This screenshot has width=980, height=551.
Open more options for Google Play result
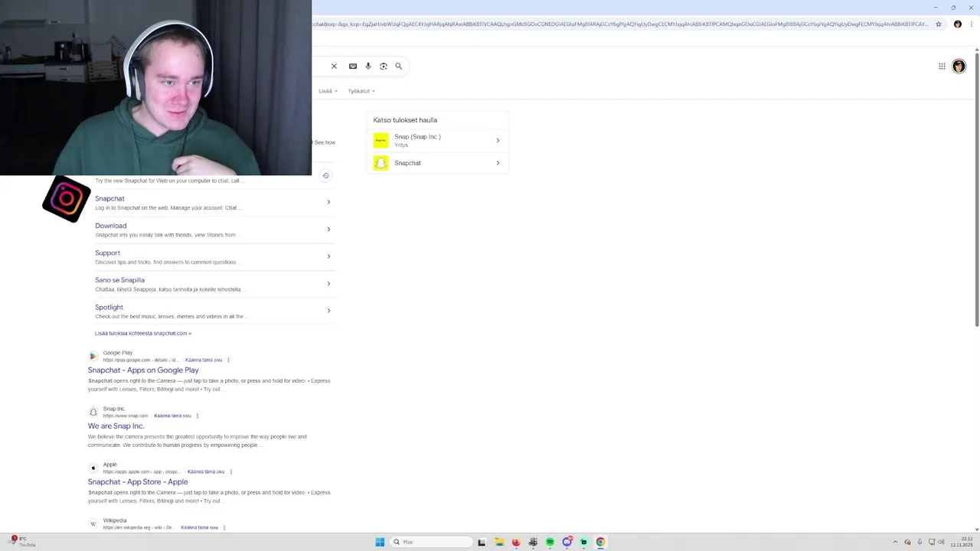click(x=228, y=360)
